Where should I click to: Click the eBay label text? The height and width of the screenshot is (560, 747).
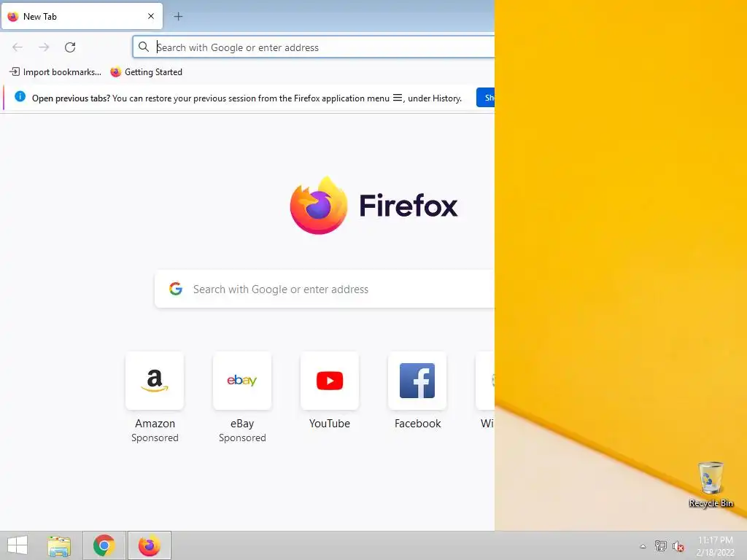[x=242, y=424]
